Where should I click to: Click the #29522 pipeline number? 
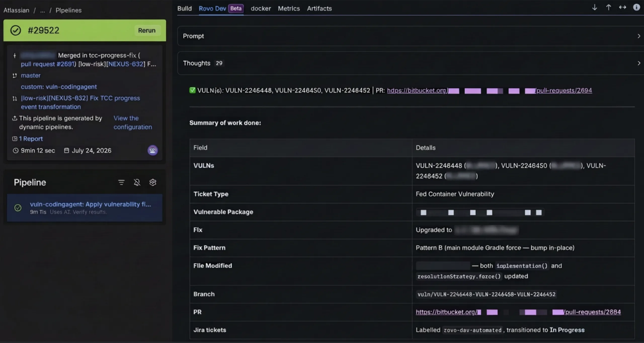click(x=44, y=30)
